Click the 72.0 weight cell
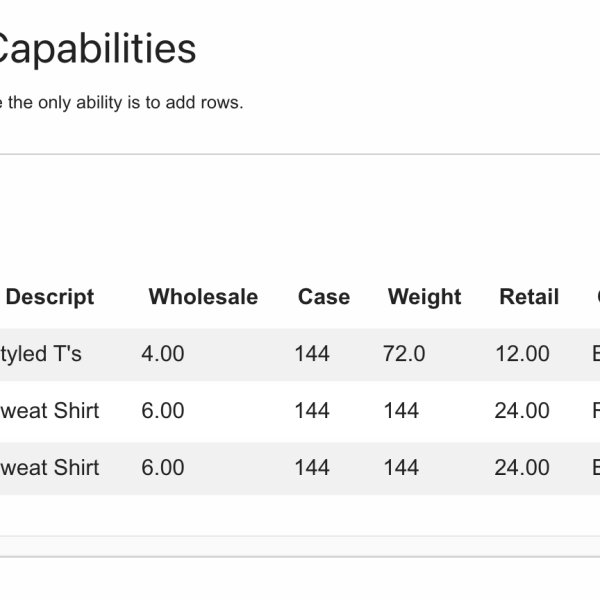 pos(404,353)
